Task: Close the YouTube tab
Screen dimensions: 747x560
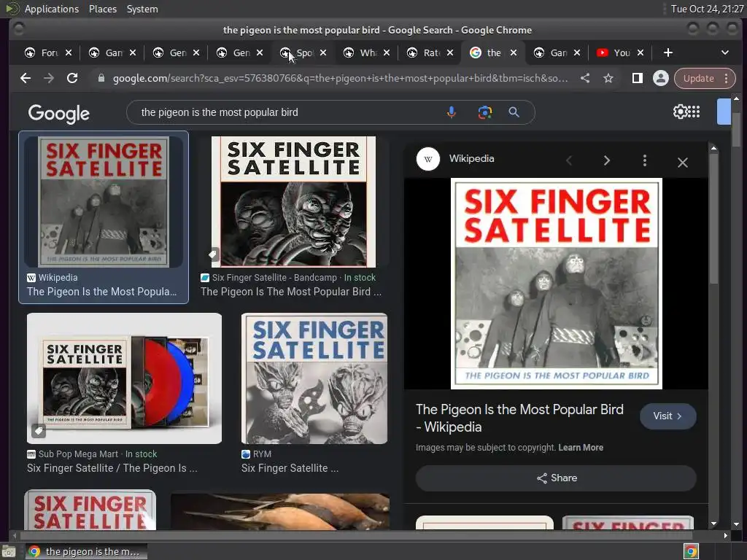Action: pyautogui.click(x=640, y=52)
